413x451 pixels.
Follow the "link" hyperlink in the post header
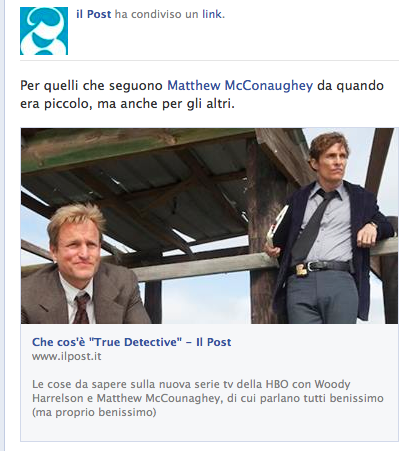pos(212,14)
